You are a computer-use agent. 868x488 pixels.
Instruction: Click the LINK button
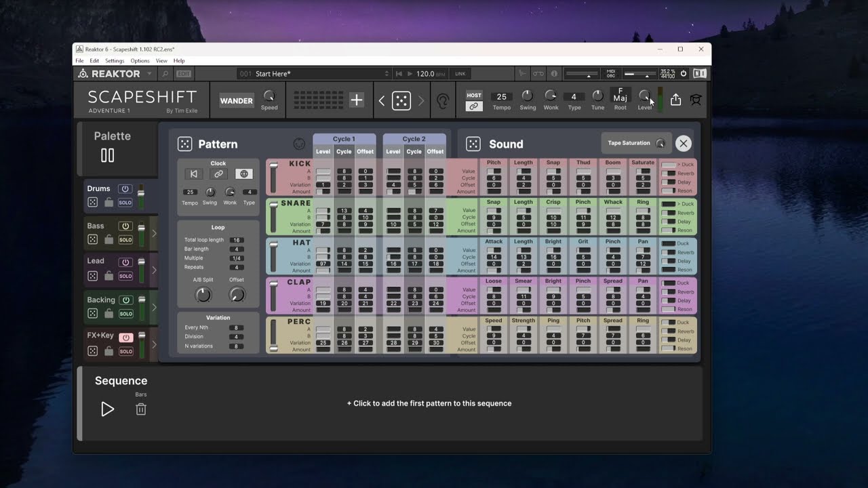tap(460, 73)
